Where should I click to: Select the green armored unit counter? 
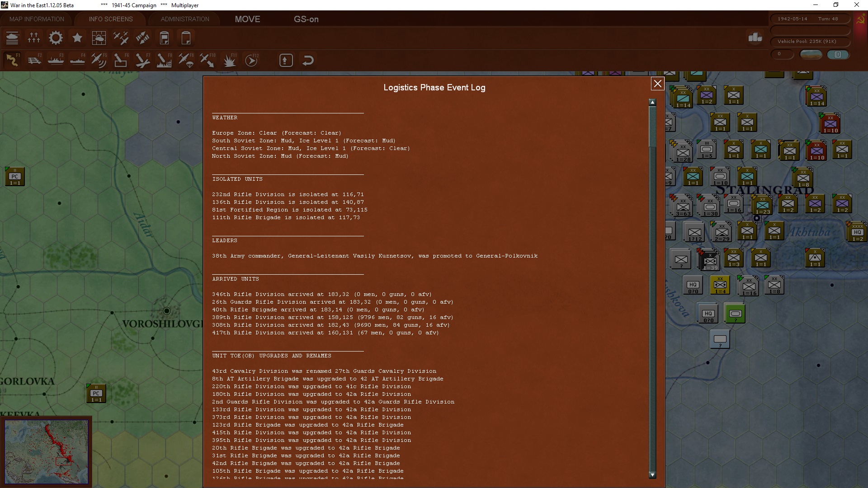coord(735,314)
